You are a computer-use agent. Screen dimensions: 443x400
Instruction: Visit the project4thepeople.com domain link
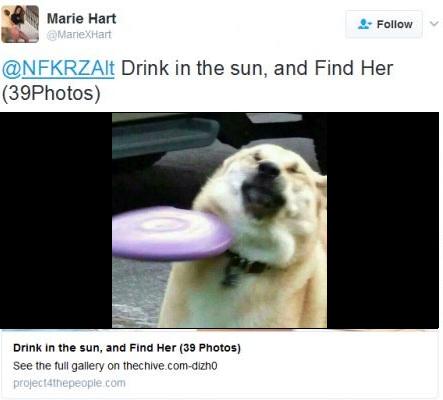pyautogui.click(x=69, y=383)
